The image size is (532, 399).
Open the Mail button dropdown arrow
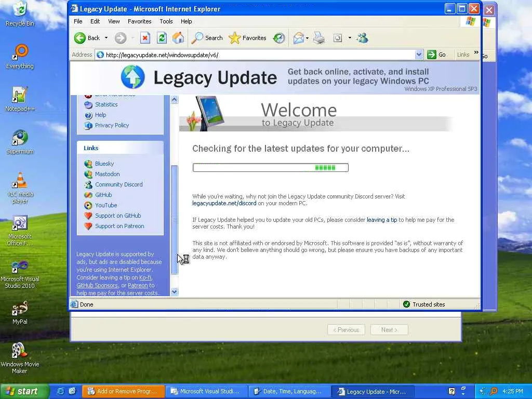pos(307,38)
